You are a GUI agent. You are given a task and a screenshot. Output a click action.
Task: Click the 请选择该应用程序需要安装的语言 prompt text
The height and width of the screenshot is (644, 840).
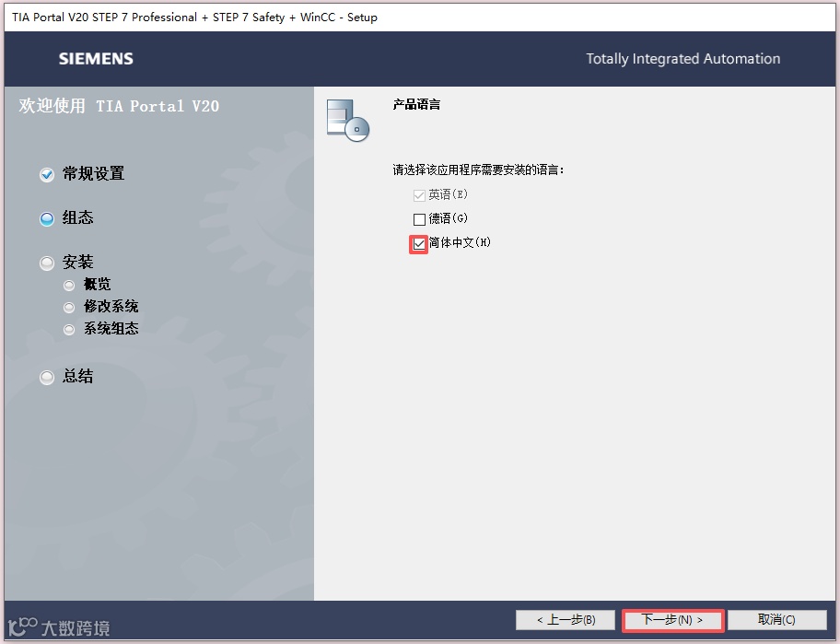[478, 170]
